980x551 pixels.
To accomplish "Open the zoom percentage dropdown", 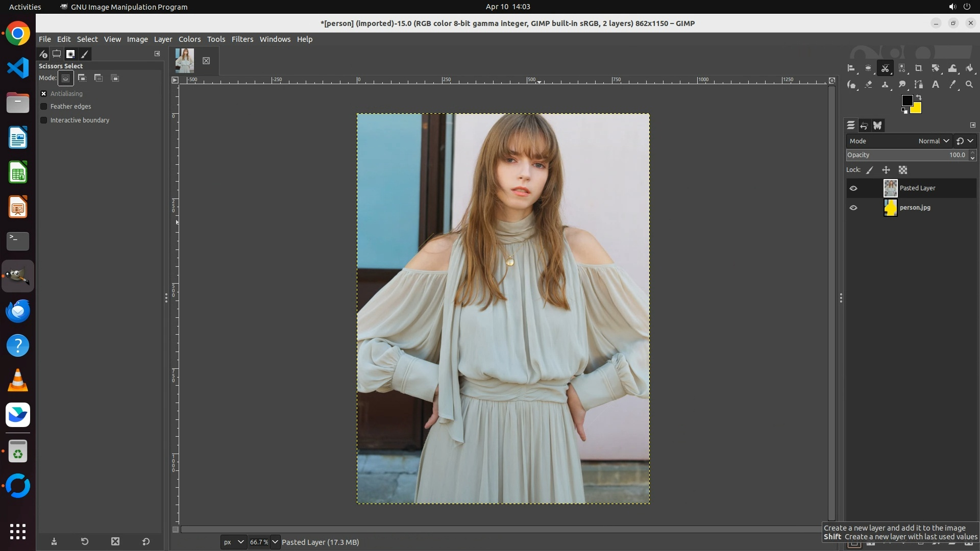I will click(275, 542).
